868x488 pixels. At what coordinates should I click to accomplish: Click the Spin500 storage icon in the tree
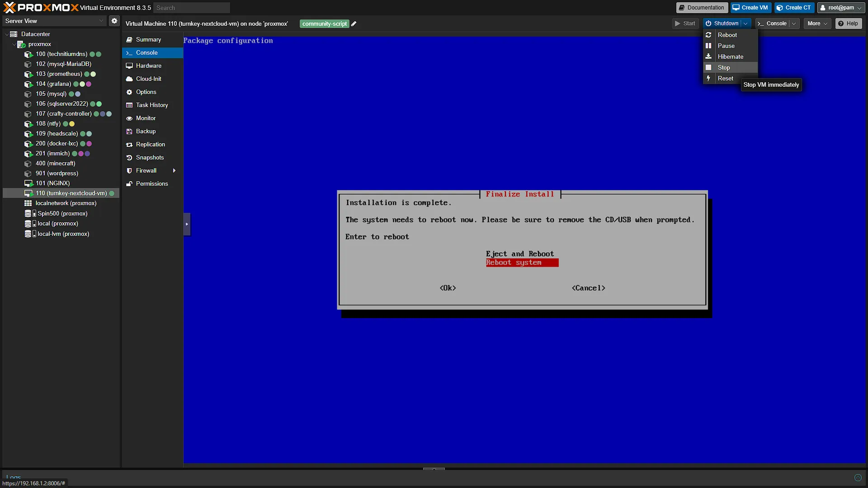coord(30,213)
